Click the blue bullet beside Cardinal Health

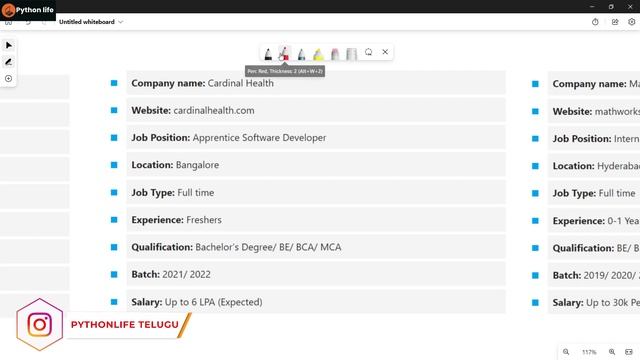coord(114,83)
